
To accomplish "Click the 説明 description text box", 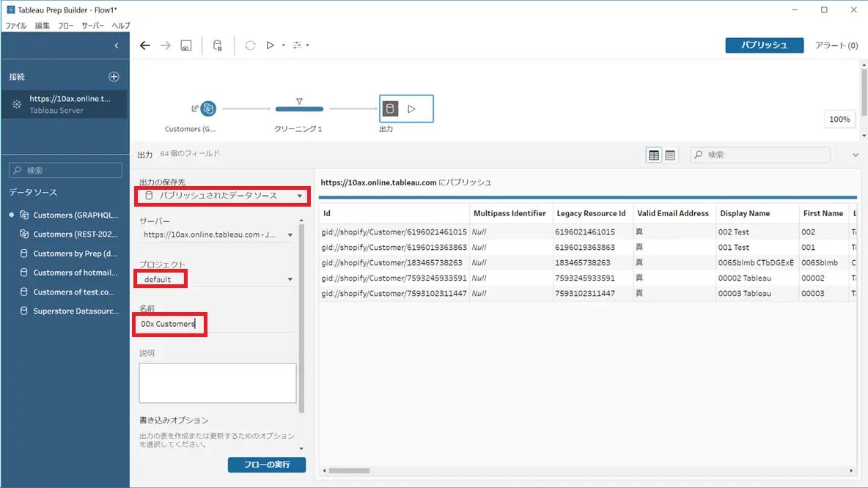I will (218, 383).
